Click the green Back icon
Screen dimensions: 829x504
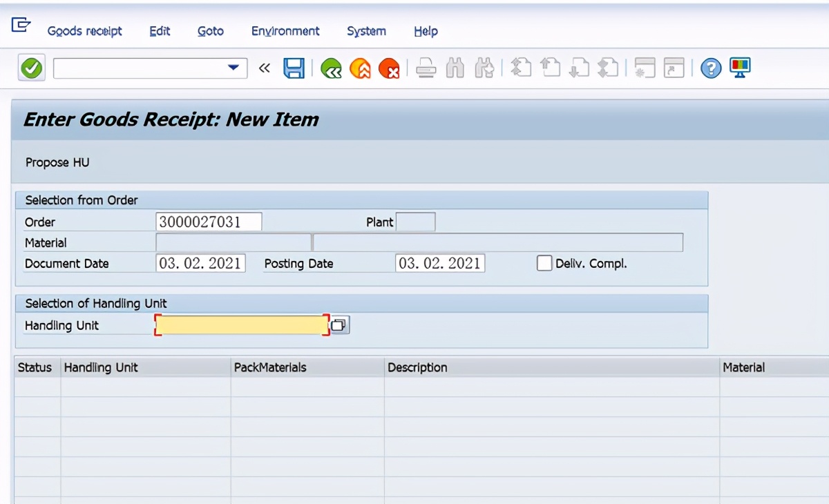(x=331, y=68)
